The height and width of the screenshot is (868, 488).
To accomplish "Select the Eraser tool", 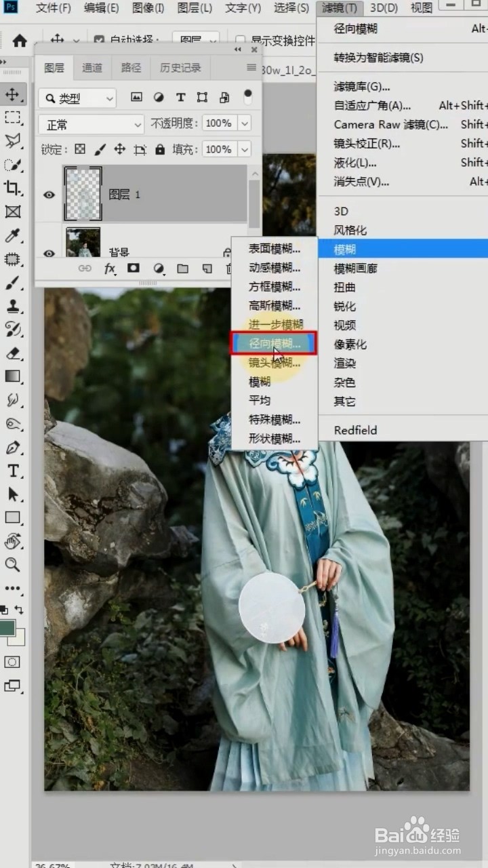I will pyautogui.click(x=13, y=353).
